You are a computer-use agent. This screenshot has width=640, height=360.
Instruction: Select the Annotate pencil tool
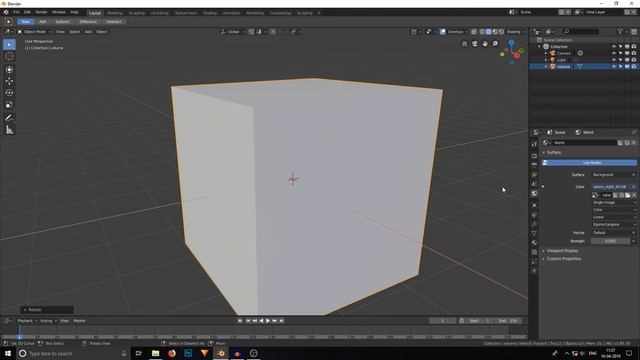click(9, 118)
